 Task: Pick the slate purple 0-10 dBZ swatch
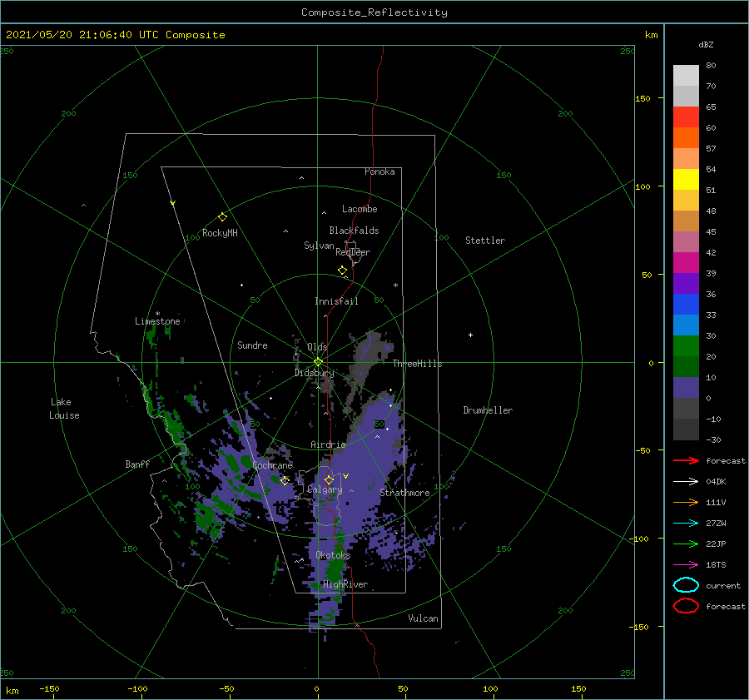pos(686,388)
